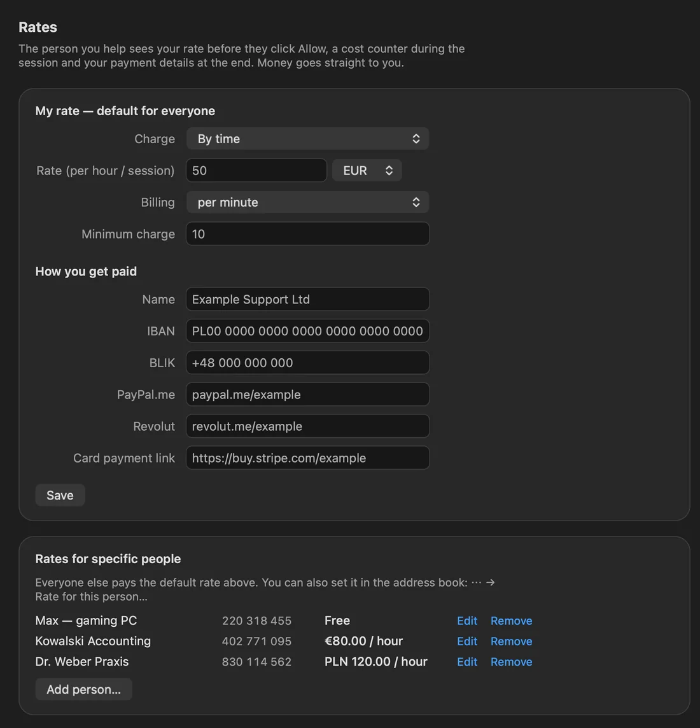Click the Rates page heading
The image size is (700, 728).
(x=38, y=27)
